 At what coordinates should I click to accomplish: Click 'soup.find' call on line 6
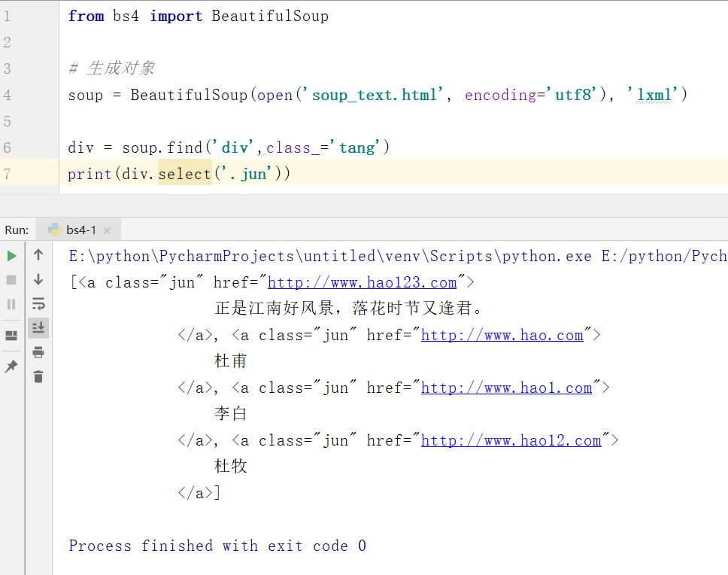pos(162,148)
